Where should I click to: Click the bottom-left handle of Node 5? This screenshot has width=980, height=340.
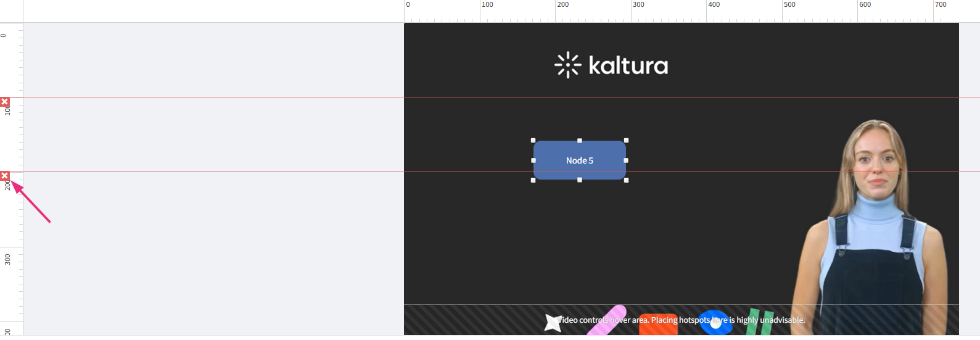click(x=533, y=180)
